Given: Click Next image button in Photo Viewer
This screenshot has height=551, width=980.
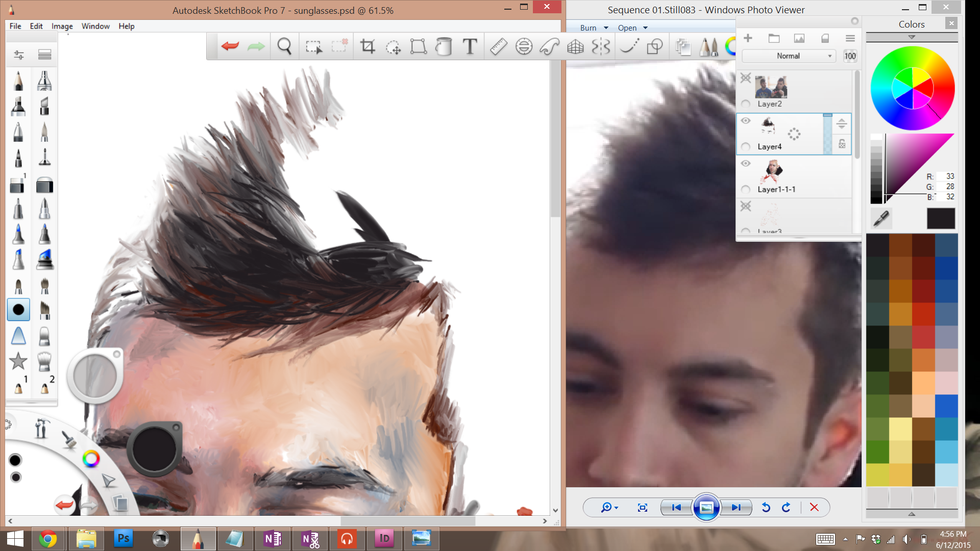Looking at the screenshot, I should coord(736,508).
